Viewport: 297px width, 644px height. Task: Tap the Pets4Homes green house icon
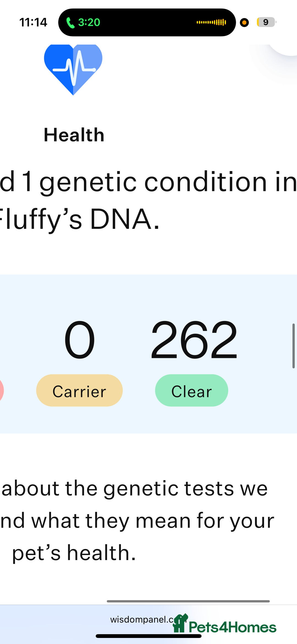coord(180,623)
